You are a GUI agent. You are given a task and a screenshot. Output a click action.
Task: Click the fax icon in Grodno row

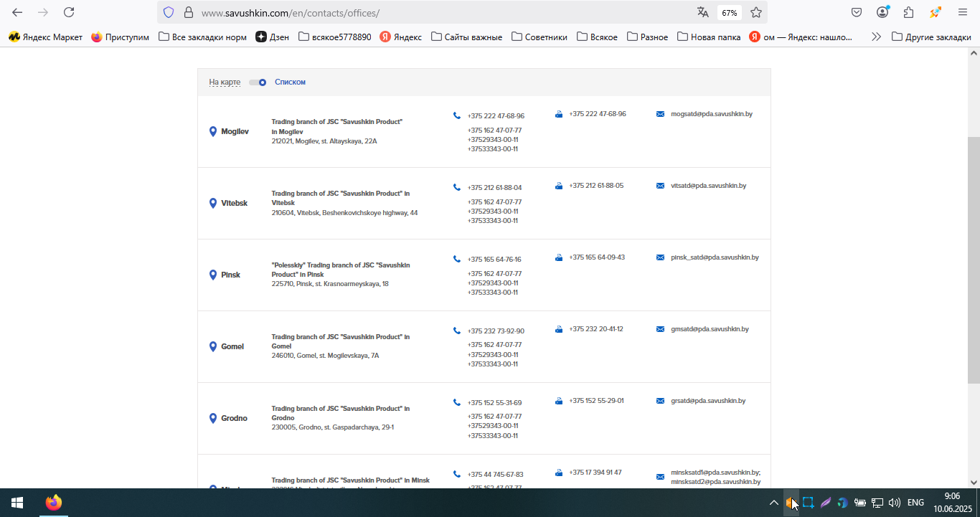(559, 401)
